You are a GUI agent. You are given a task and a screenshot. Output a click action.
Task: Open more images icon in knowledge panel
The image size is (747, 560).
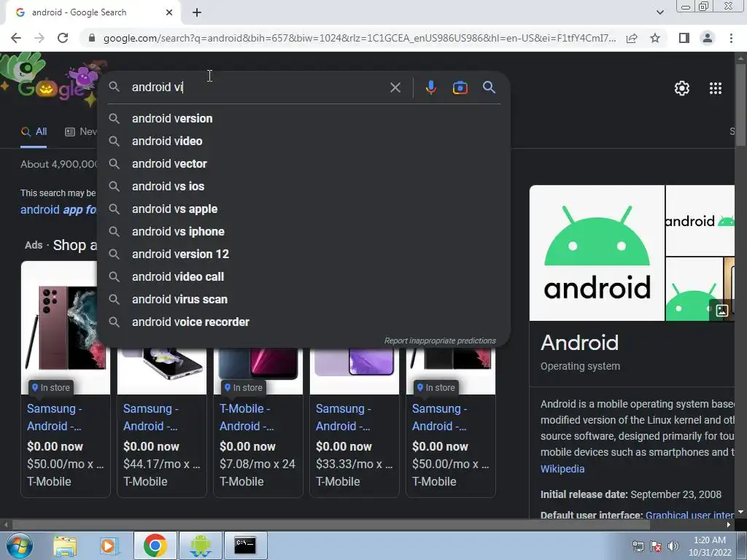click(721, 311)
